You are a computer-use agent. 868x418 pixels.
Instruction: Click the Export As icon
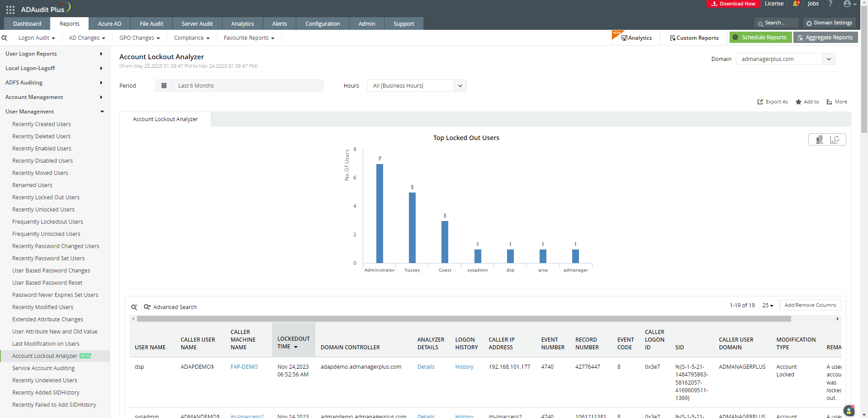pos(760,102)
